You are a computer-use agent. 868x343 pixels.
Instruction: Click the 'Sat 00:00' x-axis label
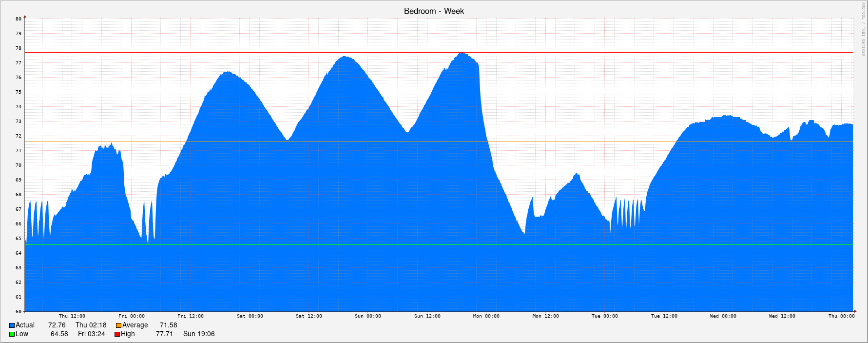250,316
